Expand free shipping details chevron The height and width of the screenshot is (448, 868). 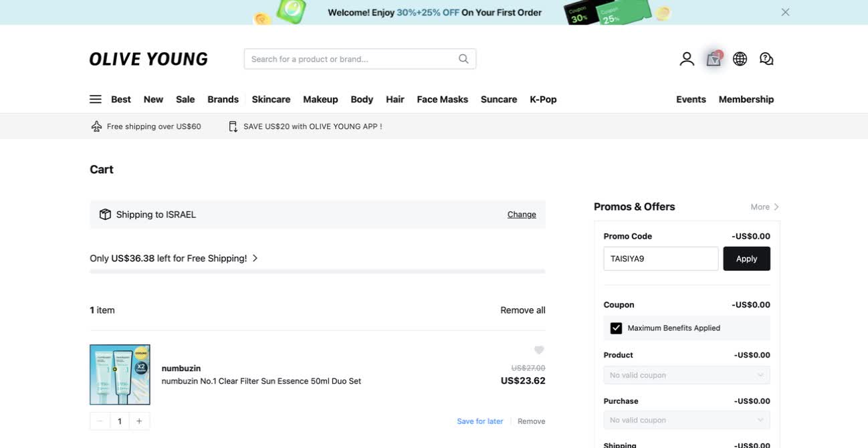255,258
